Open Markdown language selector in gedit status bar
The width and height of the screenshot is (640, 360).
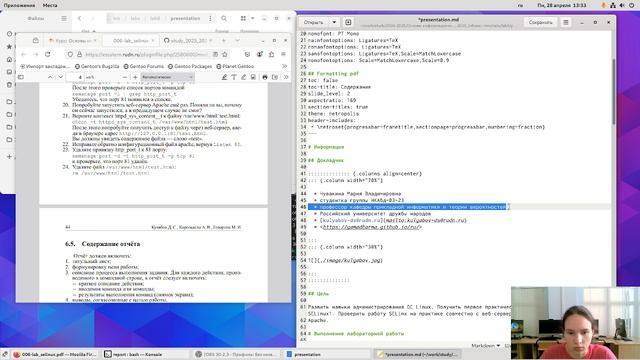point(486,346)
